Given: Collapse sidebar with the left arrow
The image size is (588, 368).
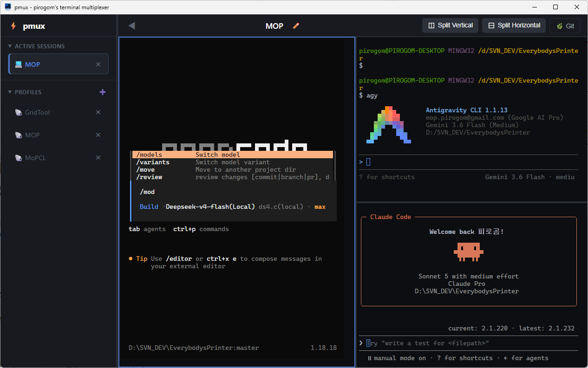Looking at the screenshot, I should (x=131, y=26).
